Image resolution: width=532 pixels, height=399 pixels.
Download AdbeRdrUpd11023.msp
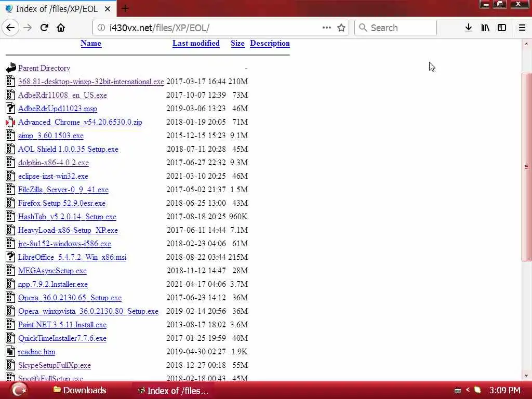coord(57,109)
